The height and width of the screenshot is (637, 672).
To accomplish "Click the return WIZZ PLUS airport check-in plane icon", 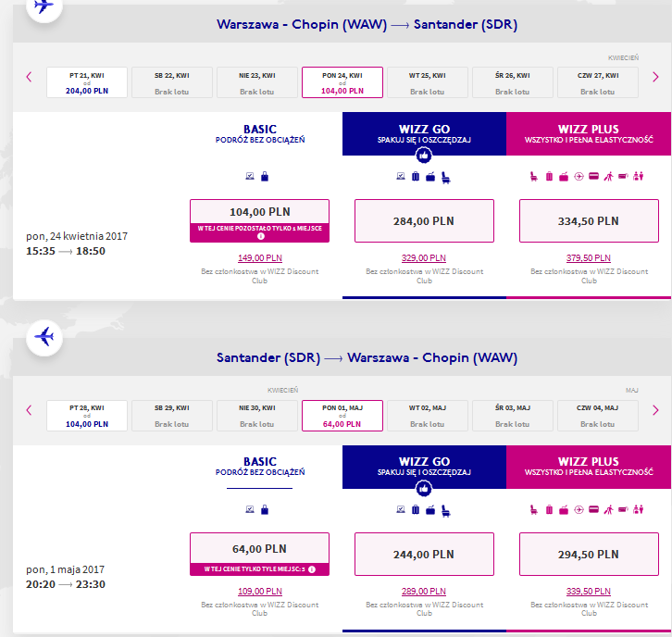I will 579,509.
